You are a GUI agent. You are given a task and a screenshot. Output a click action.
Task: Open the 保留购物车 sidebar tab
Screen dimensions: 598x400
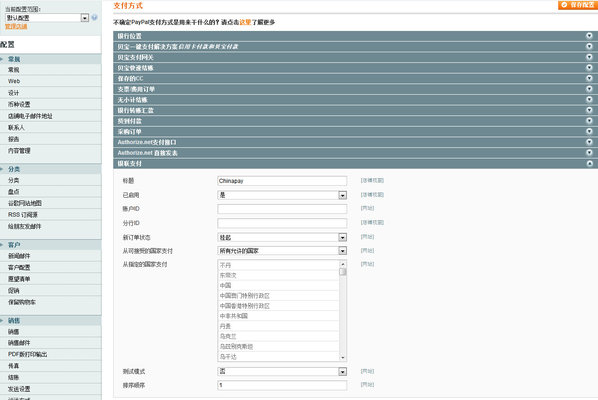point(51,302)
